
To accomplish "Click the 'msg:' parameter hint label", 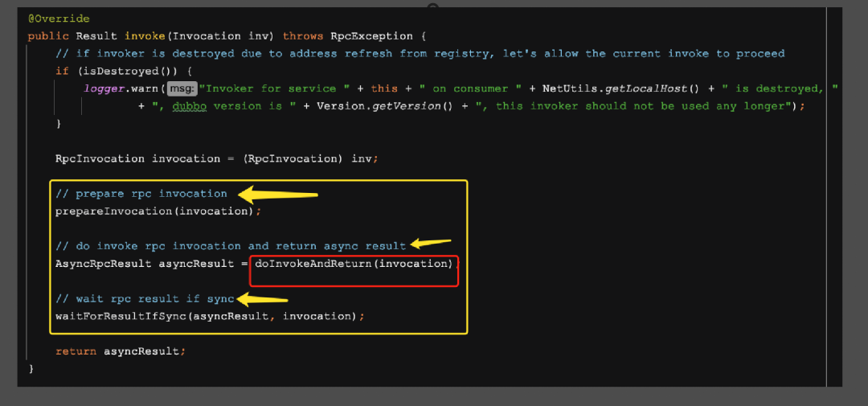I will click(182, 88).
